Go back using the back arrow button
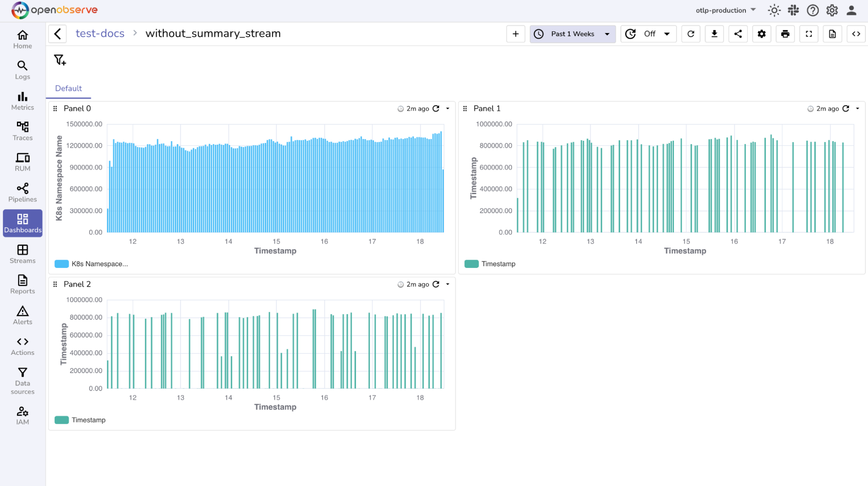 tap(57, 34)
